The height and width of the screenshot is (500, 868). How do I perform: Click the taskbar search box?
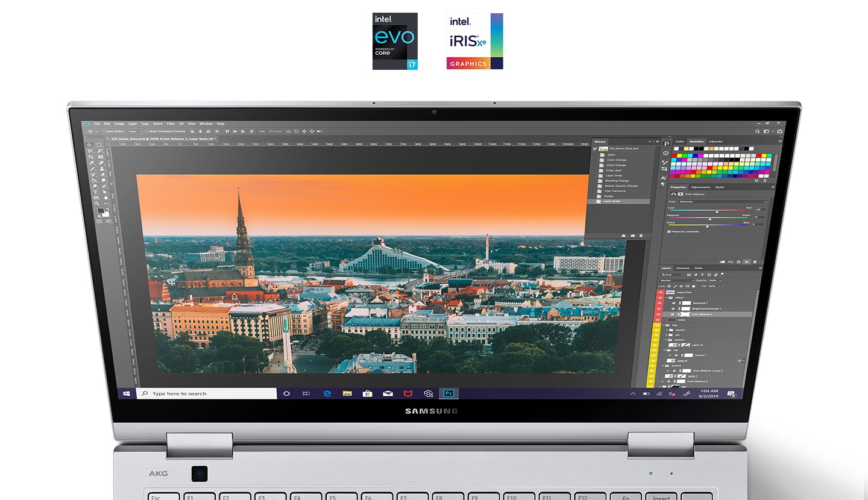point(207,393)
